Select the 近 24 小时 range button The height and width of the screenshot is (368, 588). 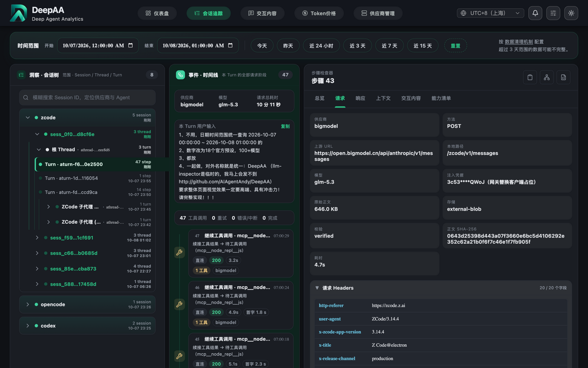(x=321, y=46)
